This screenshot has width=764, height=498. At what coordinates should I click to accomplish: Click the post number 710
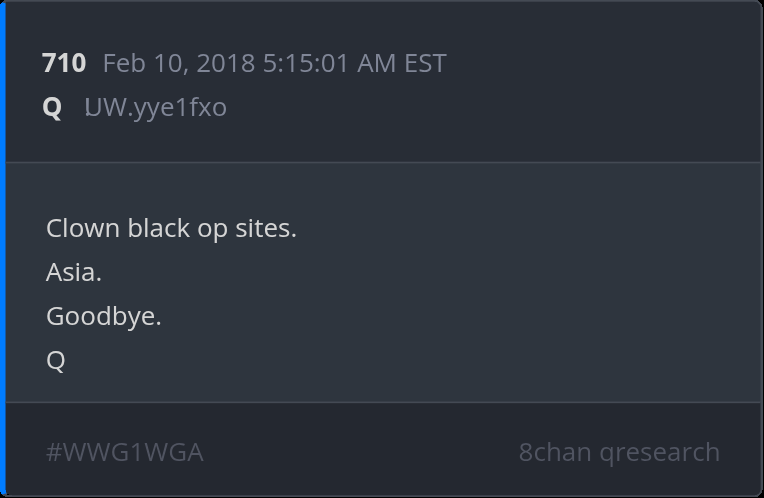[x=64, y=63]
